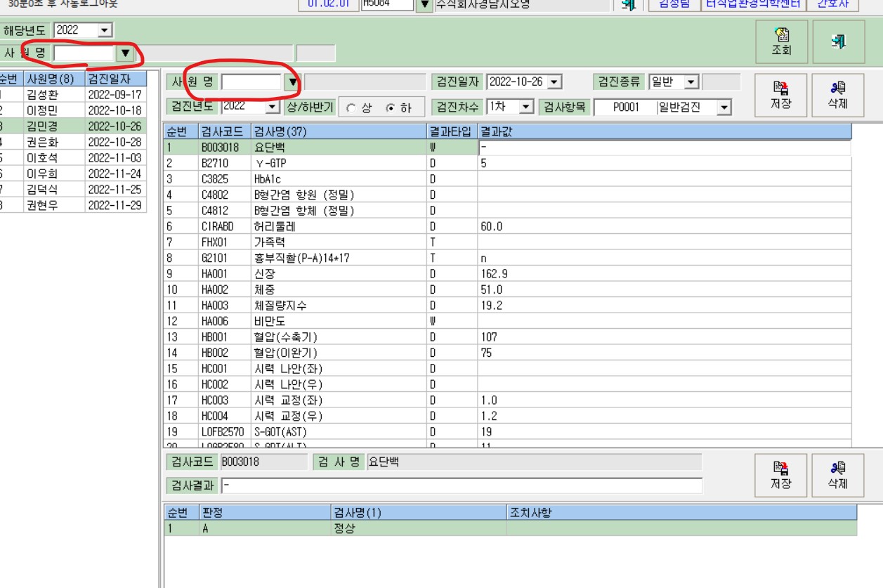Image resolution: width=883 pixels, height=588 pixels.
Task: Click the lower 저장 button beside 검사결과
Action: click(781, 475)
